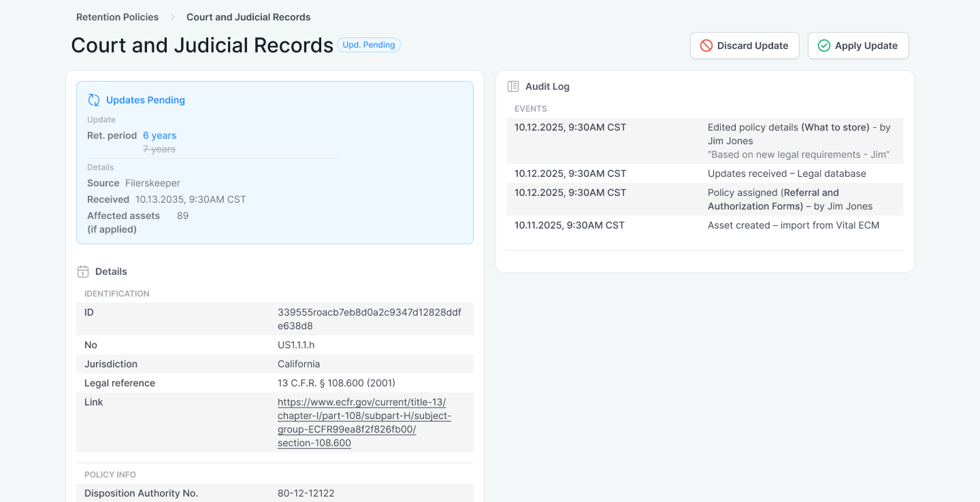Select the policy ID hash value
This screenshot has width=980, height=502.
(370, 319)
